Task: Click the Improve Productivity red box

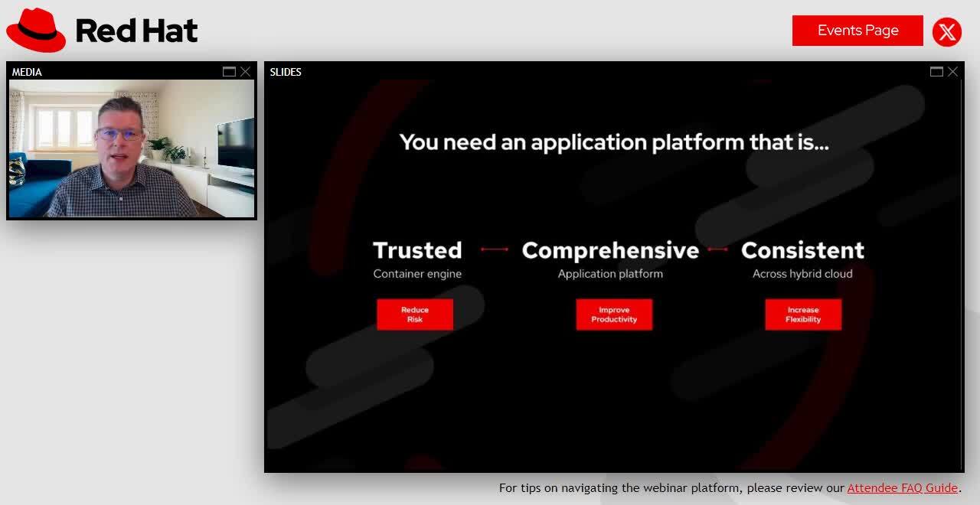Action: pos(614,314)
